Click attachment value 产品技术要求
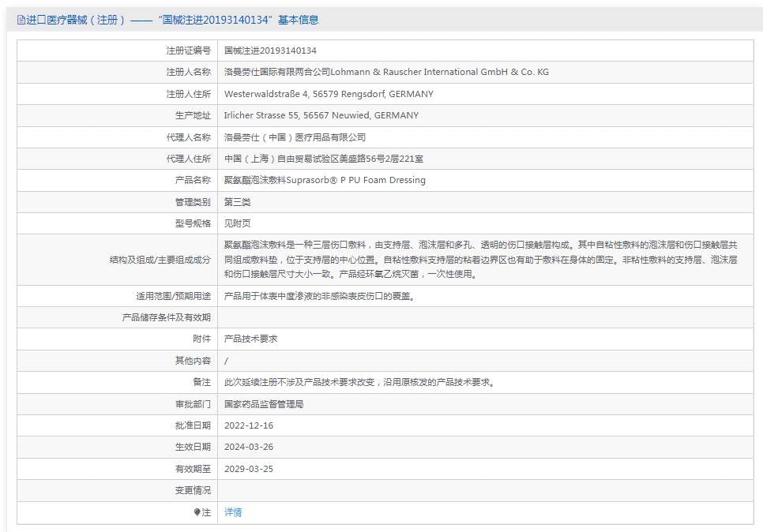The height and width of the screenshot is (532, 763). tap(250, 339)
